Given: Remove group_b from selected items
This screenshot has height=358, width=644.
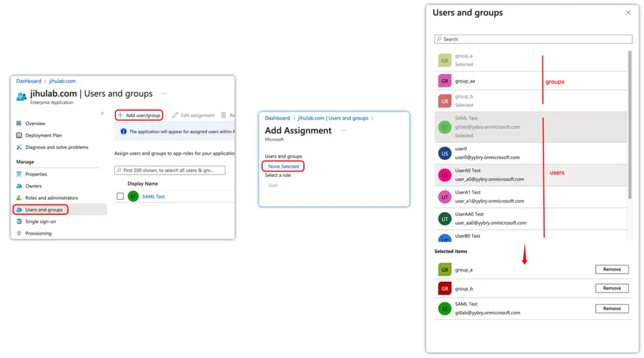Looking at the screenshot, I should 612,288.
